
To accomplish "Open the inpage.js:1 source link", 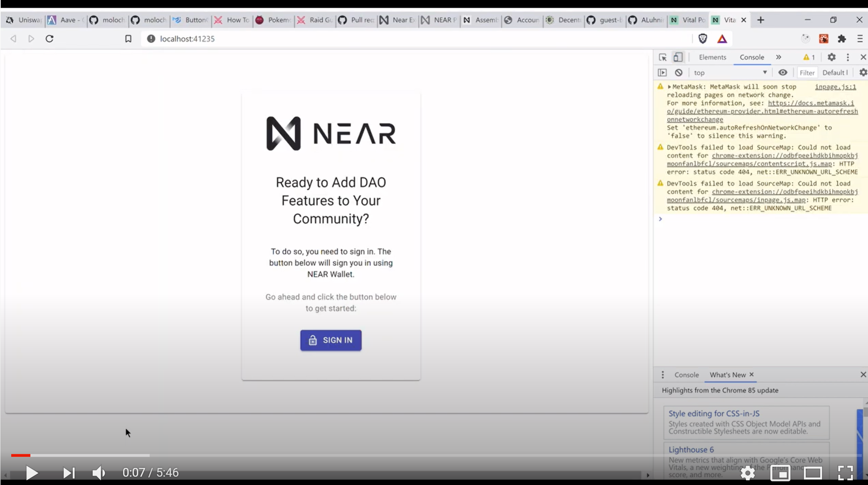I will (x=835, y=87).
